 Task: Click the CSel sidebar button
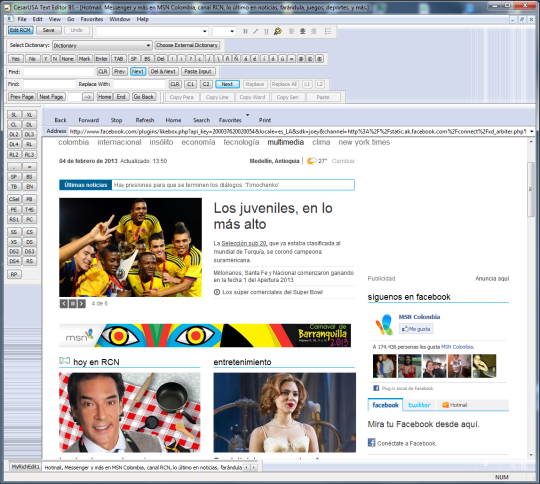[x=14, y=199]
